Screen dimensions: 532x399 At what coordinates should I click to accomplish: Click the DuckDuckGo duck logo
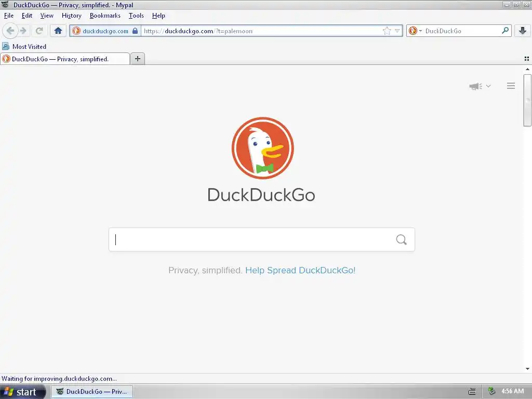click(x=262, y=148)
